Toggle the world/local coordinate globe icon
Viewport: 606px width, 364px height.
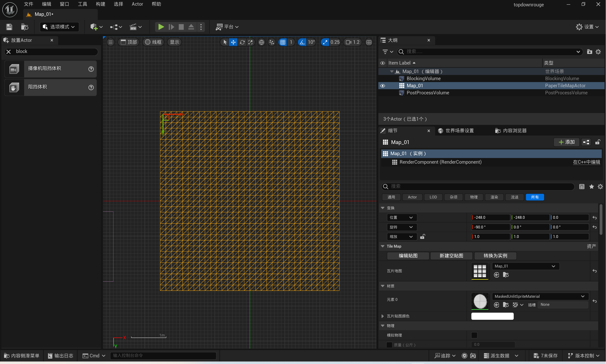pyautogui.click(x=261, y=42)
